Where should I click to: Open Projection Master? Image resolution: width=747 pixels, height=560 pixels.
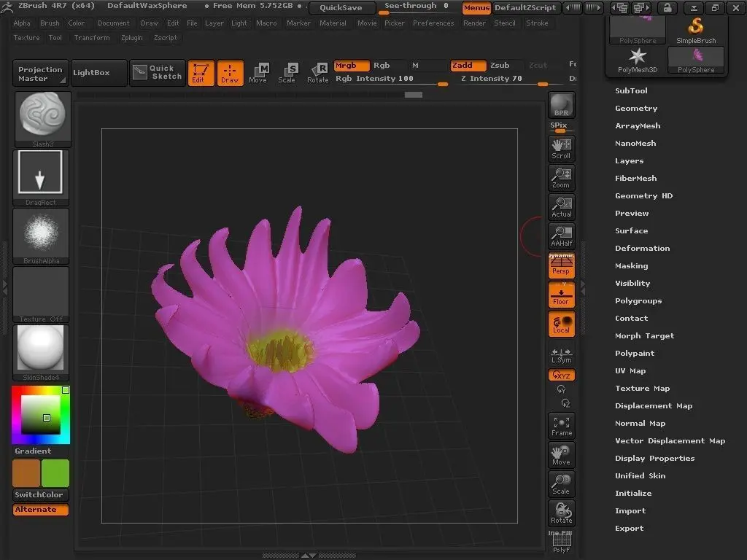pos(41,73)
